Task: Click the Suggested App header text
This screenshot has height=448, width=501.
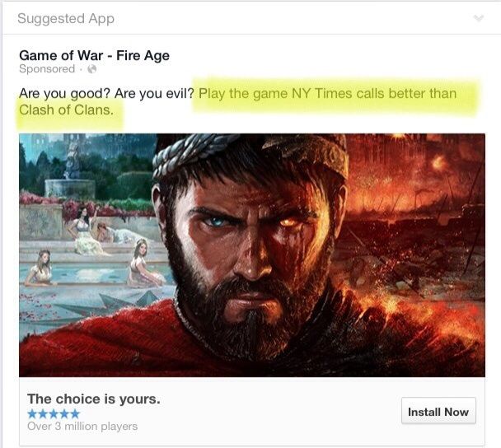Action: (66, 18)
